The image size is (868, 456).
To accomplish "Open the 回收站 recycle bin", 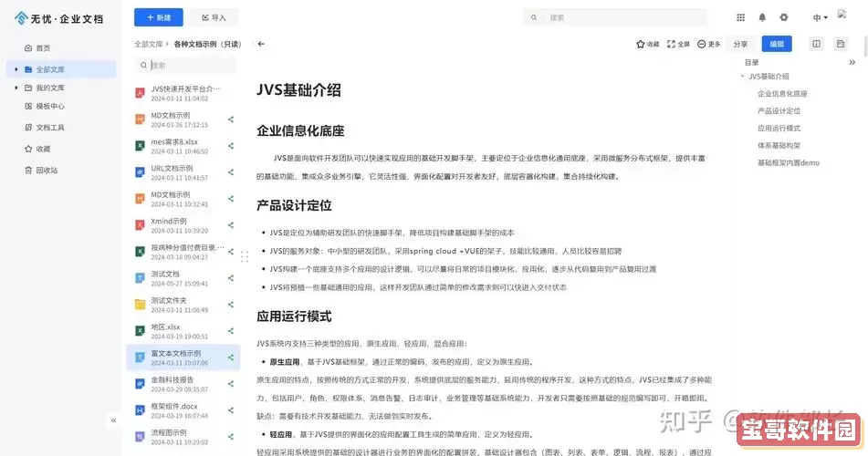I will pyautogui.click(x=41, y=171).
